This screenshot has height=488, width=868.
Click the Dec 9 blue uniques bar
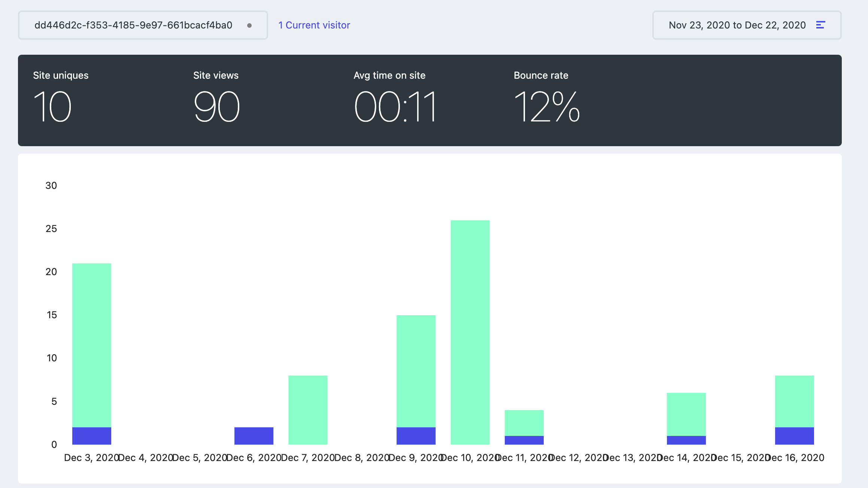coord(416,436)
